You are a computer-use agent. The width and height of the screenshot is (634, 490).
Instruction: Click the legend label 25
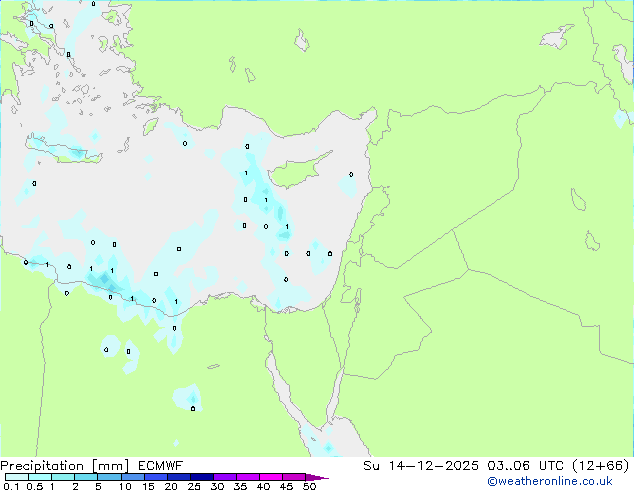pyautogui.click(x=194, y=486)
